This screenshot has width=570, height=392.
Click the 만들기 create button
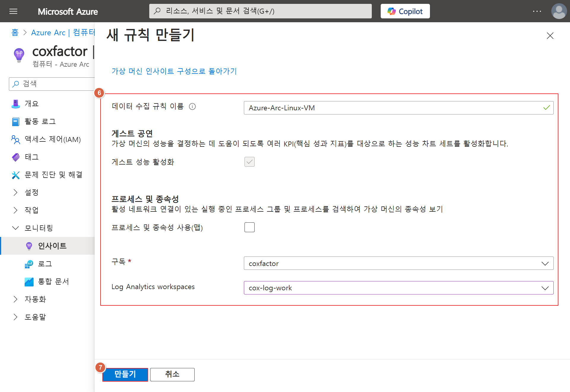[x=125, y=375]
